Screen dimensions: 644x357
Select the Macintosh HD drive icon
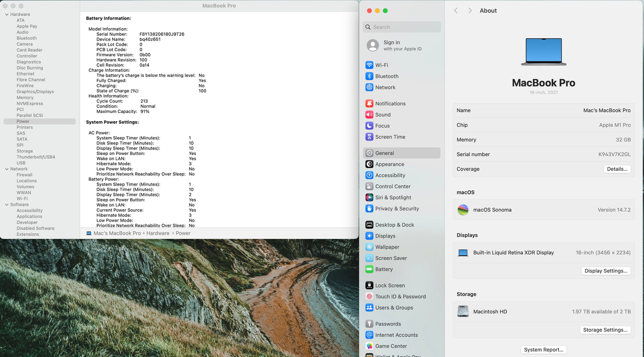point(463,312)
